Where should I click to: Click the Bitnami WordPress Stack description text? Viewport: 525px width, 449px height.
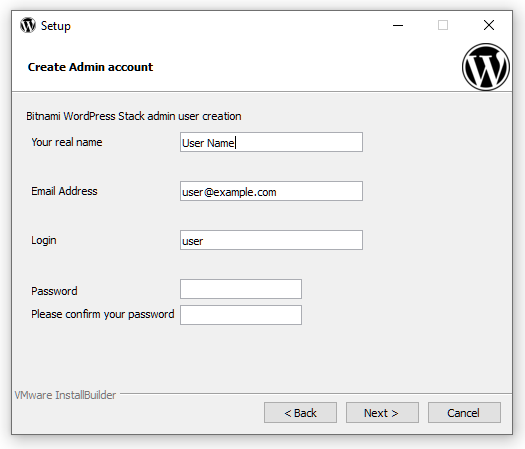134,116
